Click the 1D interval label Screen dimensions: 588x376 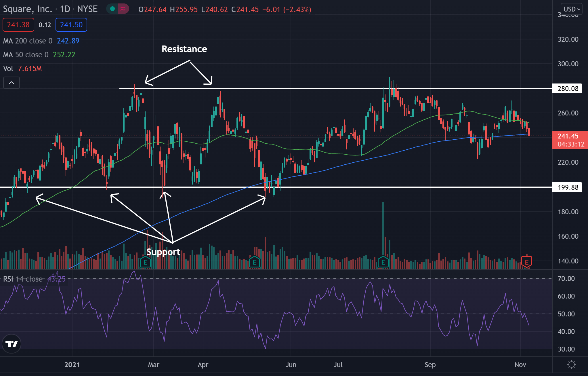point(65,9)
